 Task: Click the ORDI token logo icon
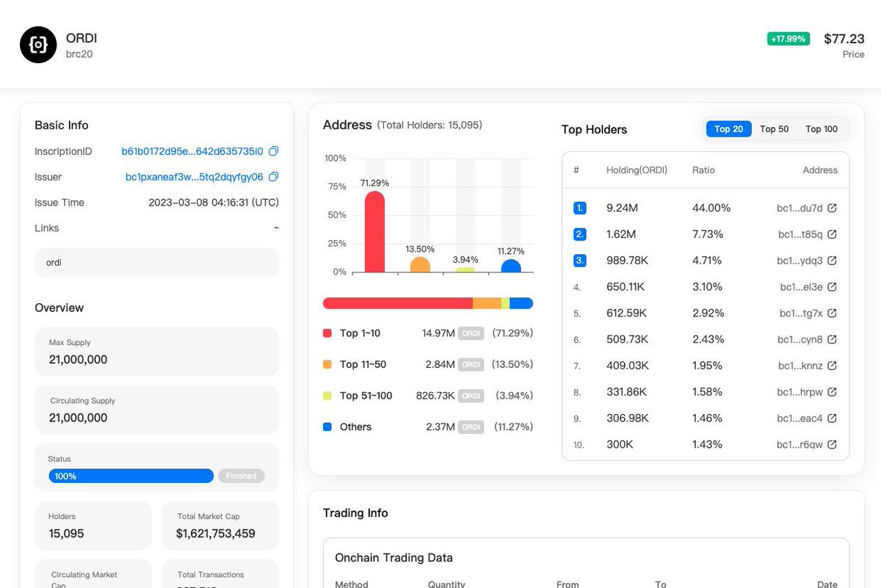coord(38,45)
